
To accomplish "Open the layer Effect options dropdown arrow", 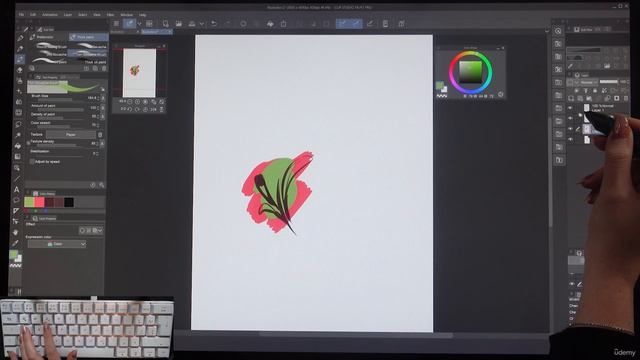I will tap(100, 231).
